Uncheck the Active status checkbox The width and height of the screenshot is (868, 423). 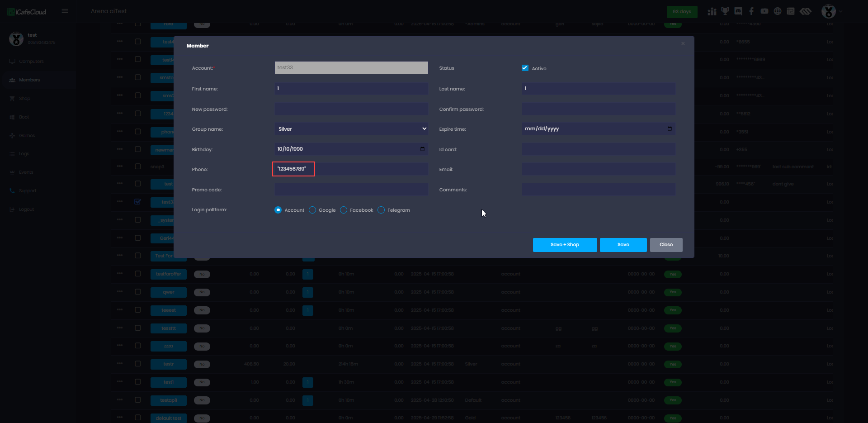click(x=525, y=68)
